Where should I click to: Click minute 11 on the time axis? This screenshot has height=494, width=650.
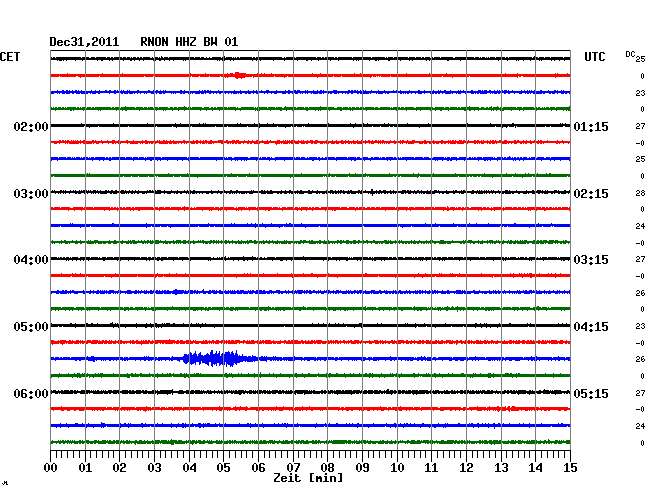pos(432,468)
